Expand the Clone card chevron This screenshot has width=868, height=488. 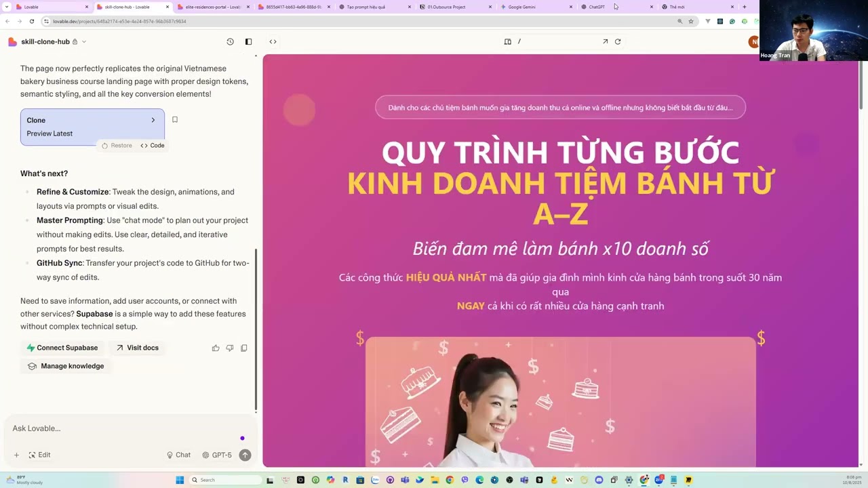pos(153,120)
